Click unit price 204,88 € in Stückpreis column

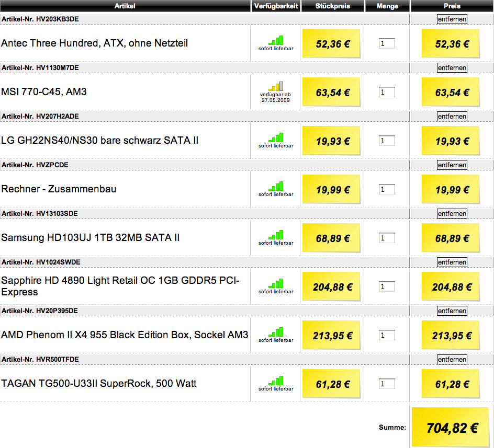click(331, 286)
